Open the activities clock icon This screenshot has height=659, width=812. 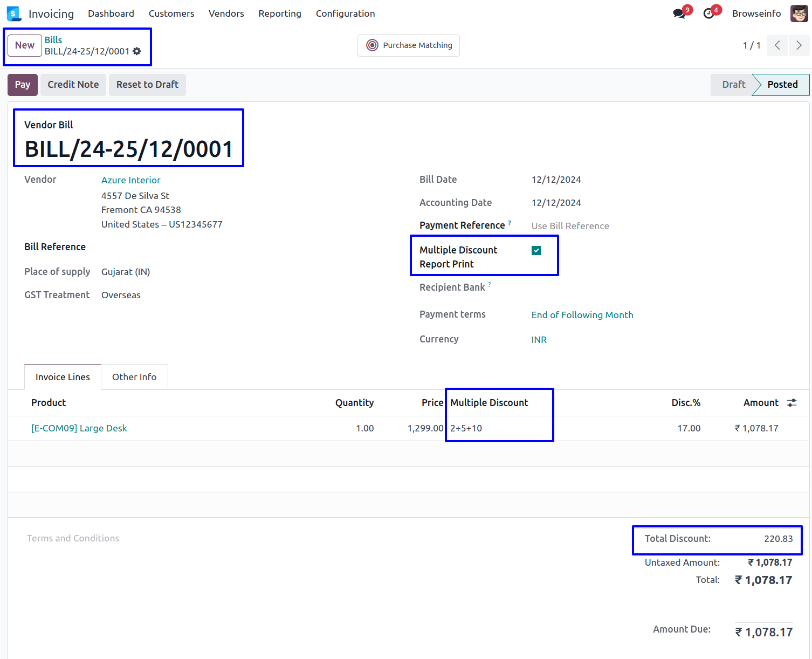tap(709, 13)
